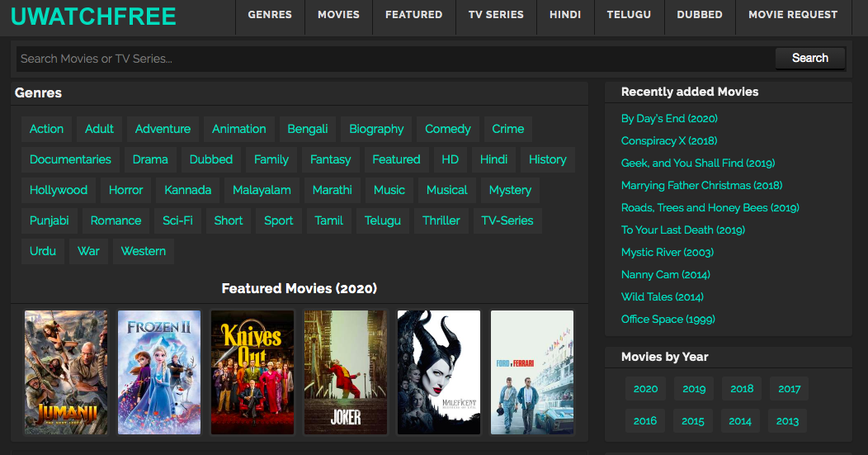868x455 pixels.
Task: Choose the Action genre tag
Action: coord(46,129)
